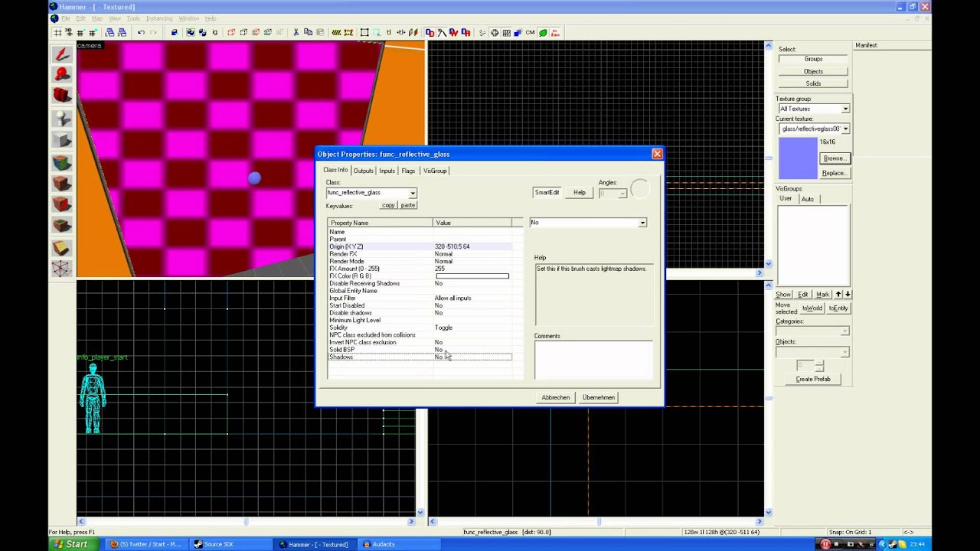Pick the Magnify tool in the left toolbar

click(x=62, y=74)
